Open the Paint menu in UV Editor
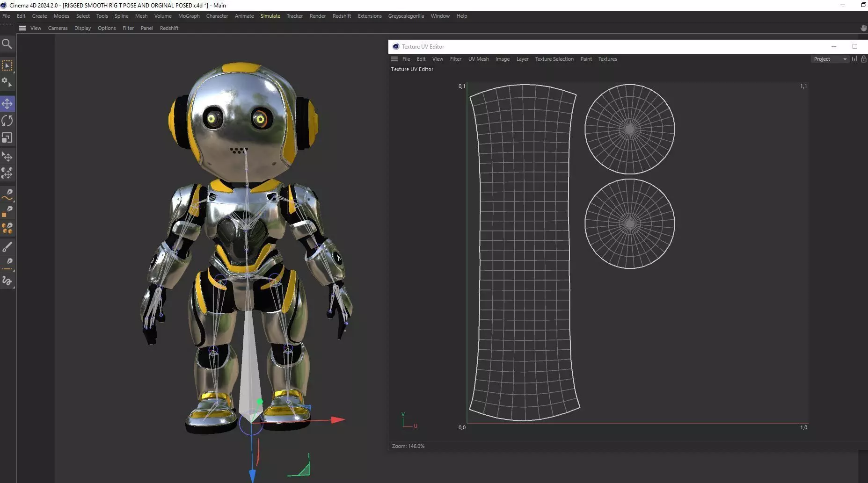The image size is (868, 483). pyautogui.click(x=586, y=59)
